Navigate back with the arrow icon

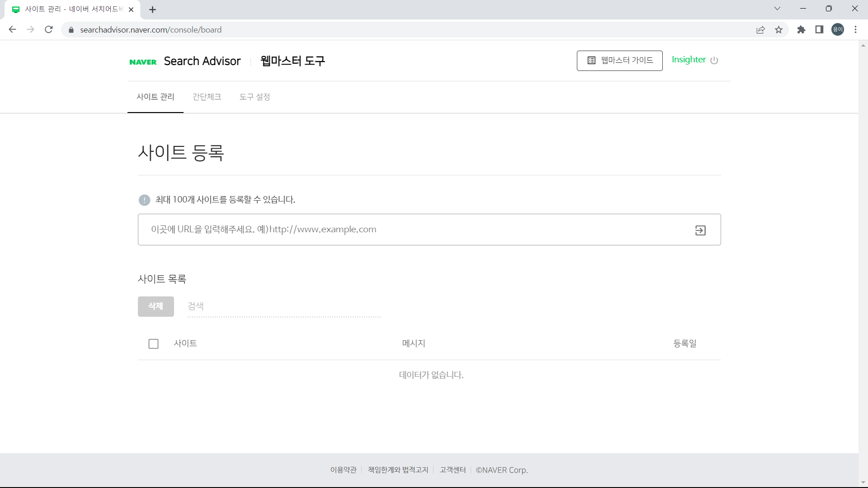(12, 29)
